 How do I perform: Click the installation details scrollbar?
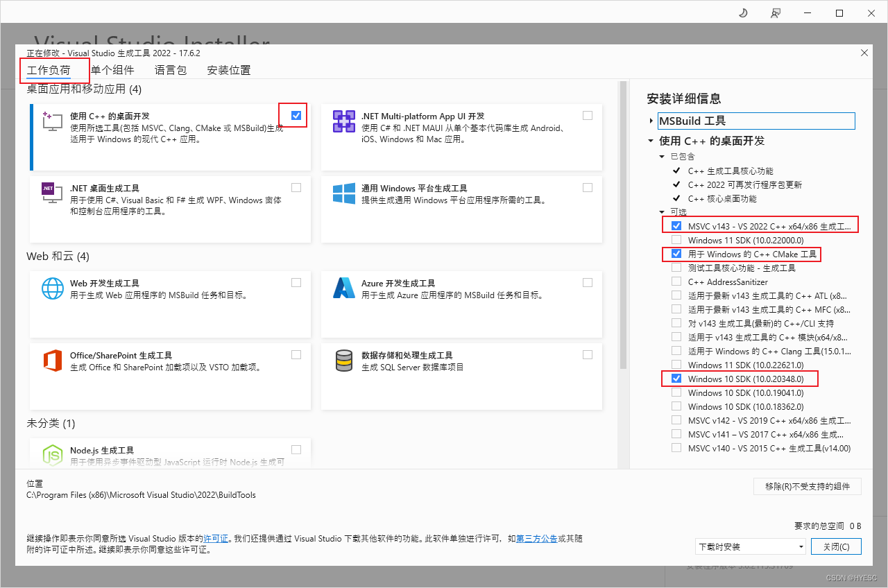point(866,277)
